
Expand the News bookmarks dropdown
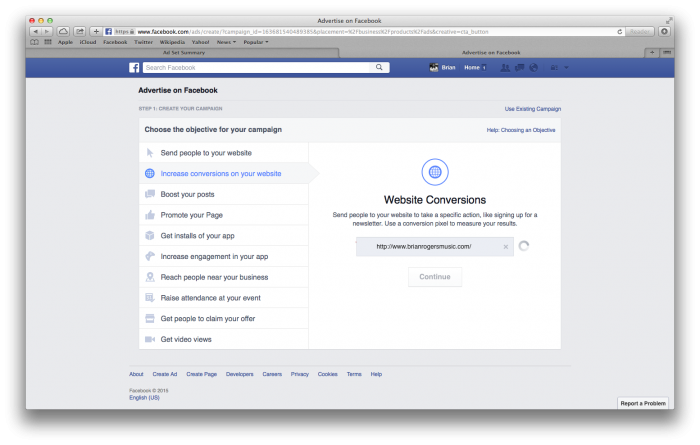coord(226,42)
